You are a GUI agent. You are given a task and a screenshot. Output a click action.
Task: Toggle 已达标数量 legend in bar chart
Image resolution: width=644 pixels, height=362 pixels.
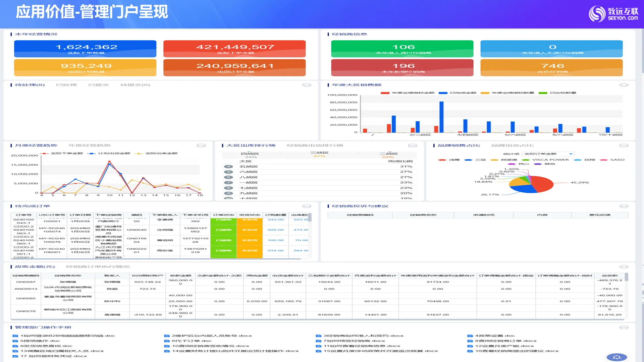click(557, 93)
